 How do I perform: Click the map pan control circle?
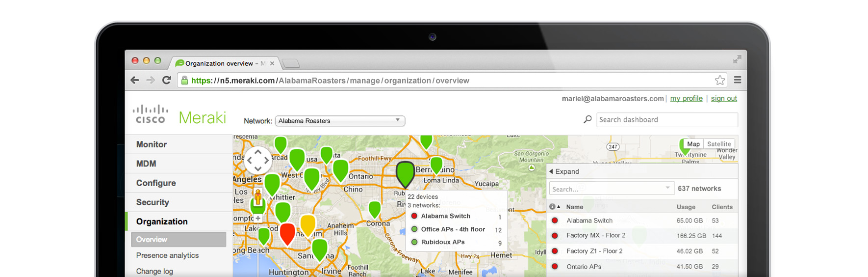point(258,160)
